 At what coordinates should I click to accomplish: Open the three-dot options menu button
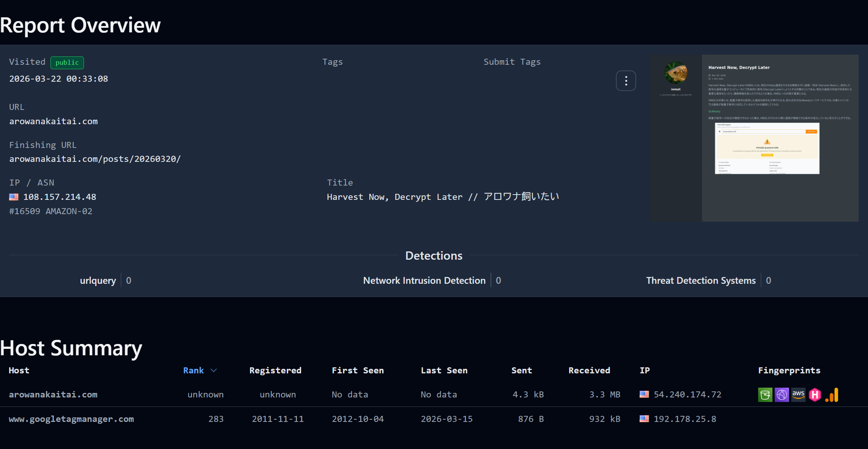[626, 81]
